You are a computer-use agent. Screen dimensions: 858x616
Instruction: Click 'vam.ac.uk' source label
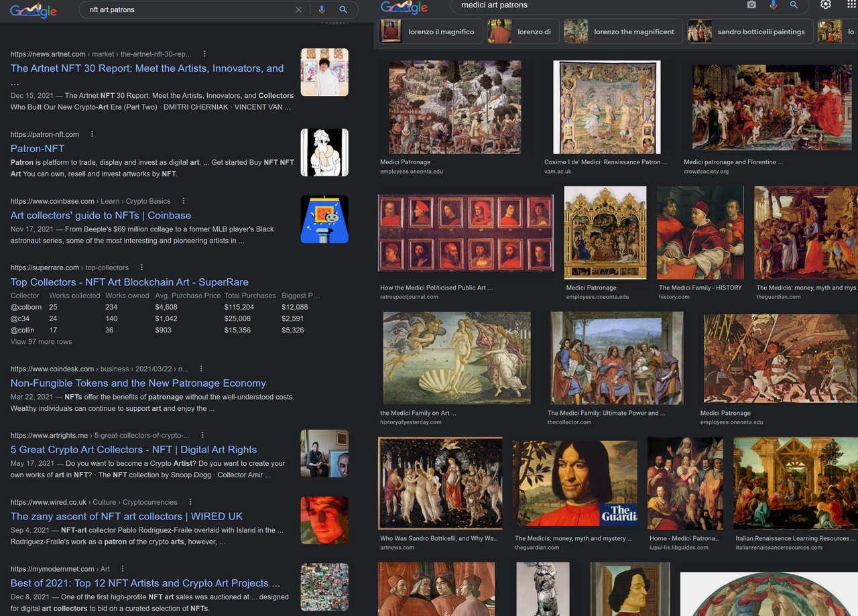(x=558, y=172)
